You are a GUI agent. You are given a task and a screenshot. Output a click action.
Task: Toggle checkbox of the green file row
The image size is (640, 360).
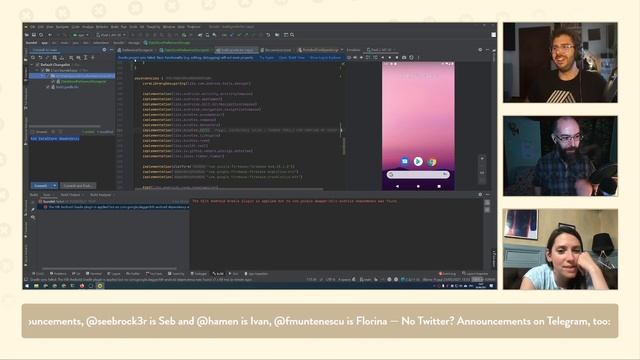coord(53,82)
